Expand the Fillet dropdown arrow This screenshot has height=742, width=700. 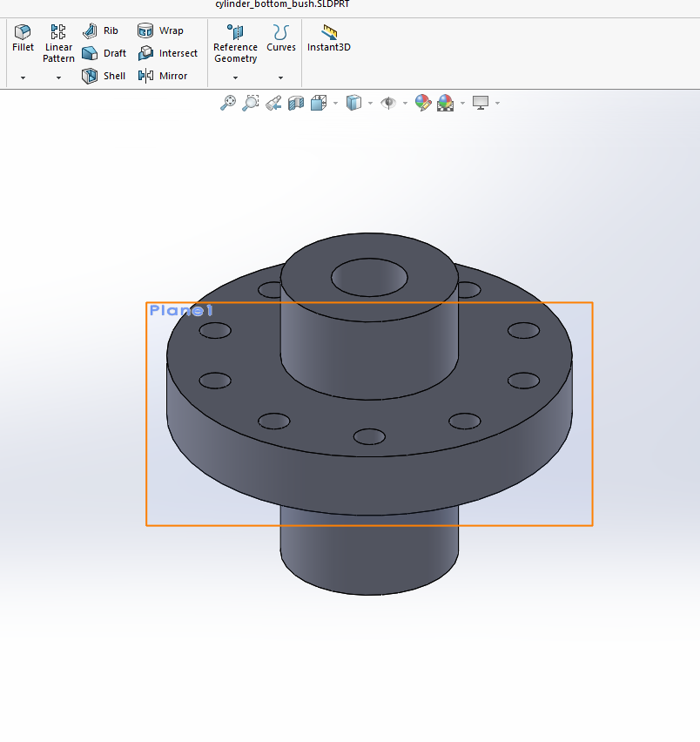[x=23, y=78]
